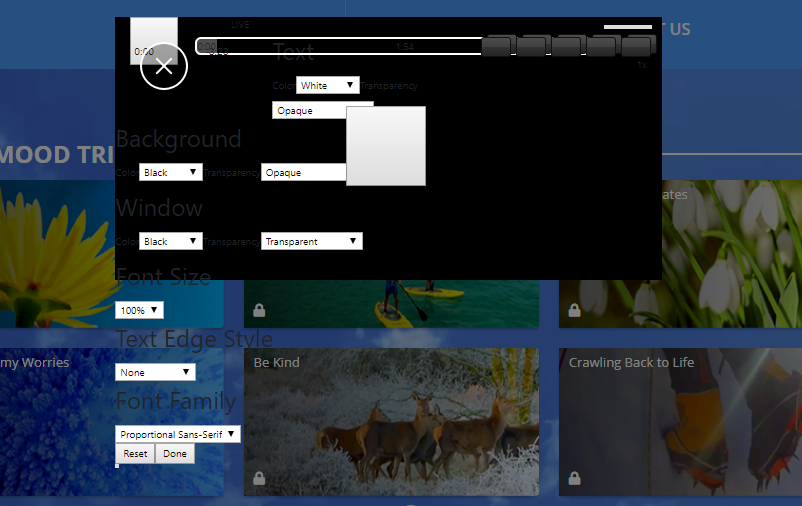
Task: Click the lock icon on the snowdrop flowers card
Action: tap(574, 310)
